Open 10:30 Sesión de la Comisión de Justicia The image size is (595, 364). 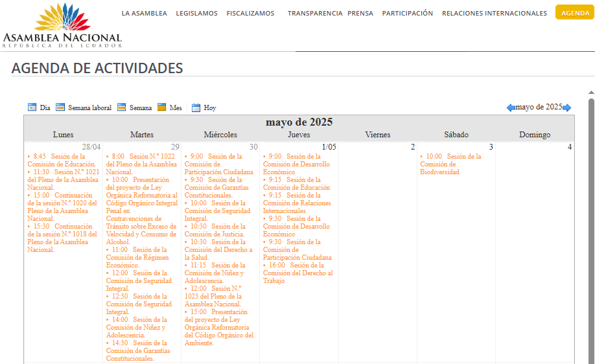215,230
